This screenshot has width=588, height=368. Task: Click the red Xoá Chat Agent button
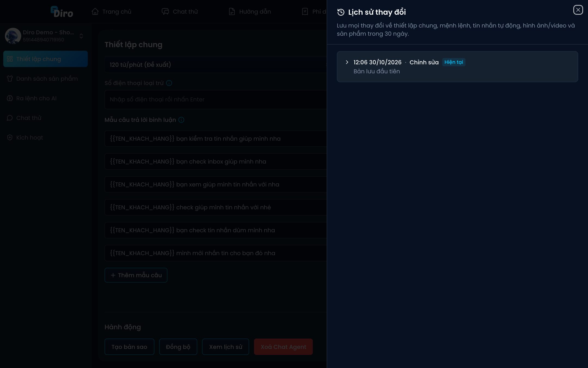coord(283,347)
